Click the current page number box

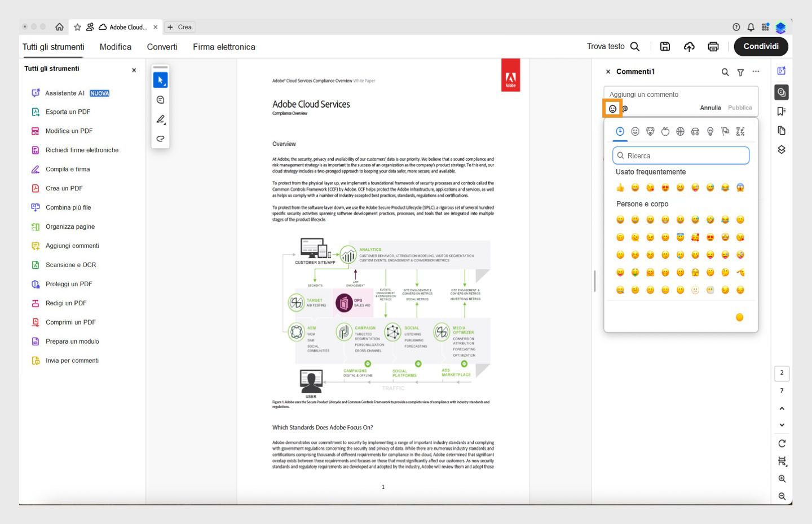point(782,373)
